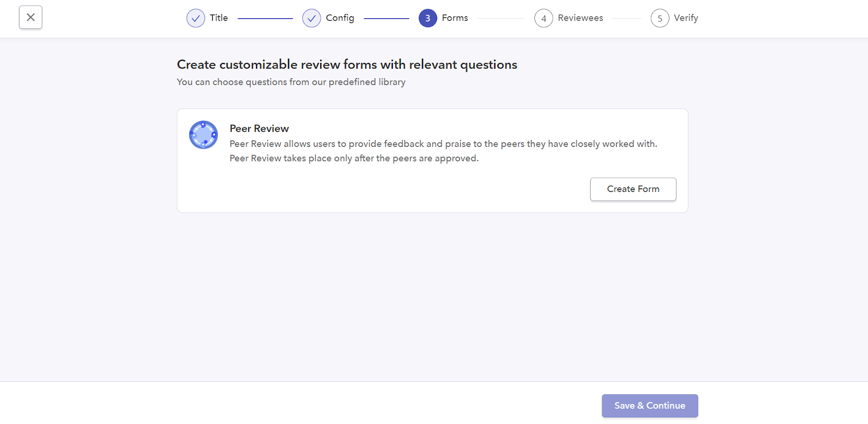Click the subtitle about predefined library questions
This screenshot has width=868, height=424.
coord(291,82)
